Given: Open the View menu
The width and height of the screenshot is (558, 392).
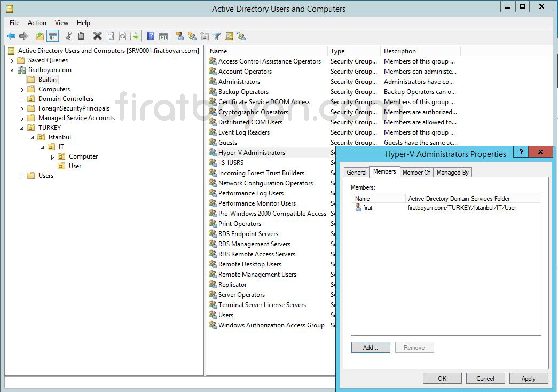Looking at the screenshot, I should (61, 23).
